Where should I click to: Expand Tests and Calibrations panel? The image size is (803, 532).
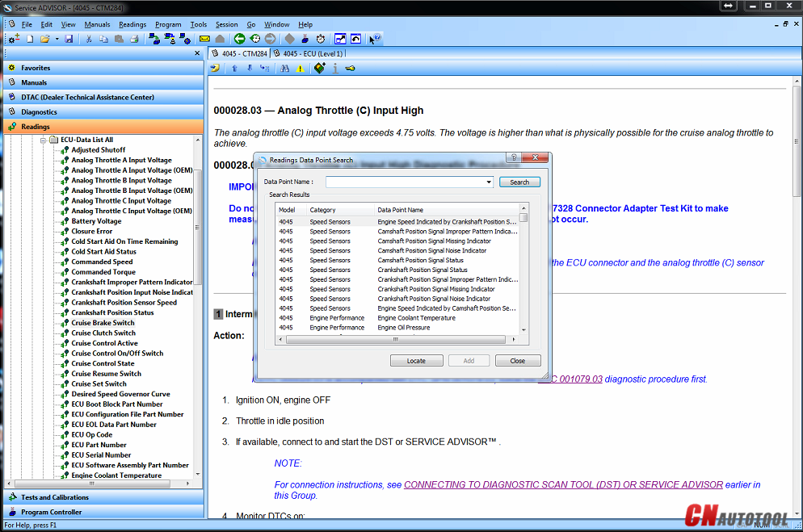[x=103, y=497]
